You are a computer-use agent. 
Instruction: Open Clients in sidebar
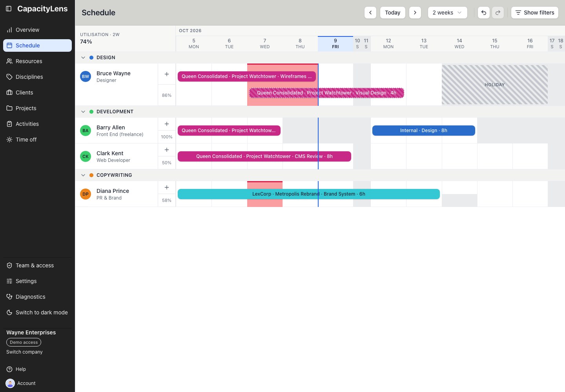(37, 93)
